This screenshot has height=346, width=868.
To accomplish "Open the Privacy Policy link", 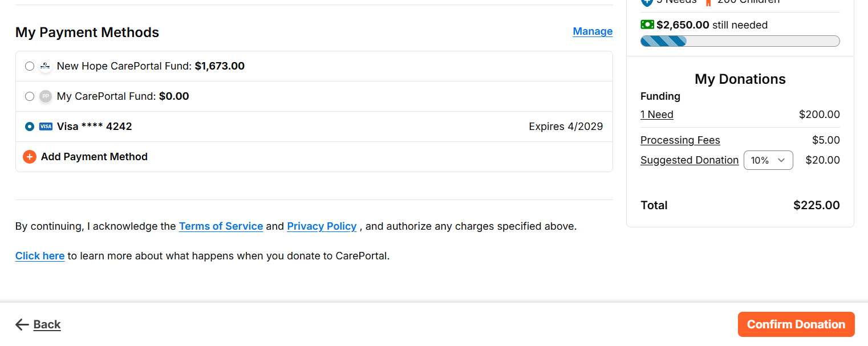I will [322, 226].
